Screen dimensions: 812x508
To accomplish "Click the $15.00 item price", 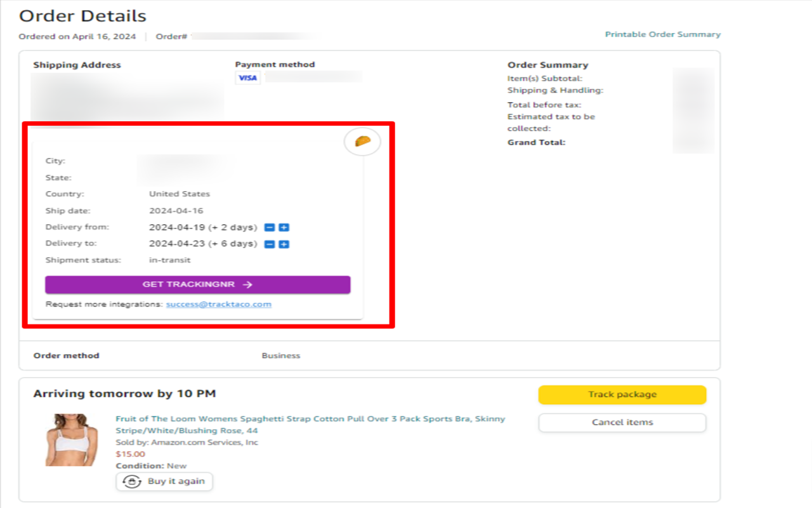I will pos(130,454).
